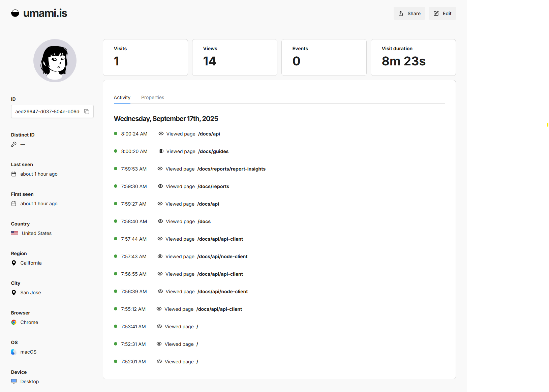Click the Last seen calendar icon
549x392 pixels.
click(14, 174)
